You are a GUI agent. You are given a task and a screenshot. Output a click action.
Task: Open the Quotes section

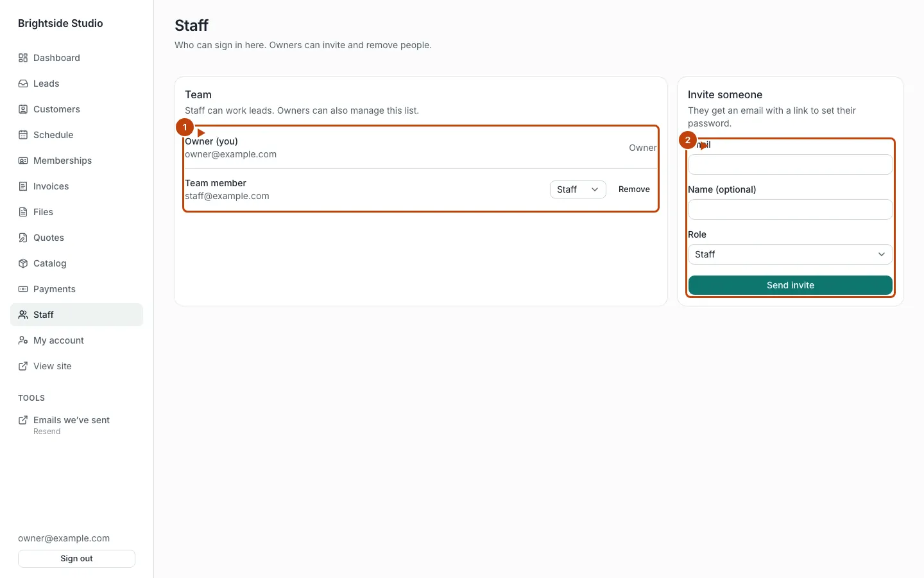[76, 238]
